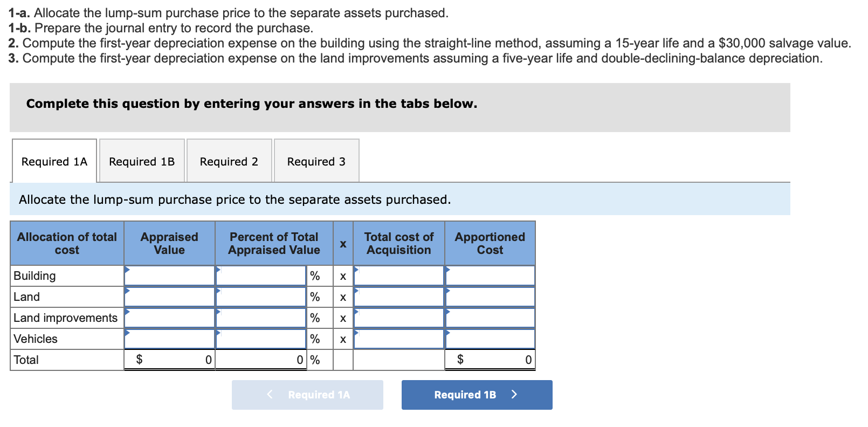Click the Required 1B navigation button

coord(477,395)
